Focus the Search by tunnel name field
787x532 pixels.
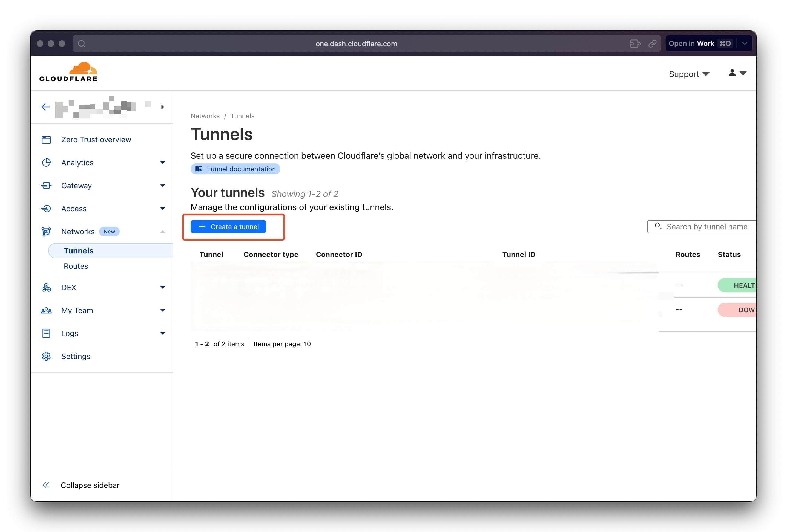(702, 227)
